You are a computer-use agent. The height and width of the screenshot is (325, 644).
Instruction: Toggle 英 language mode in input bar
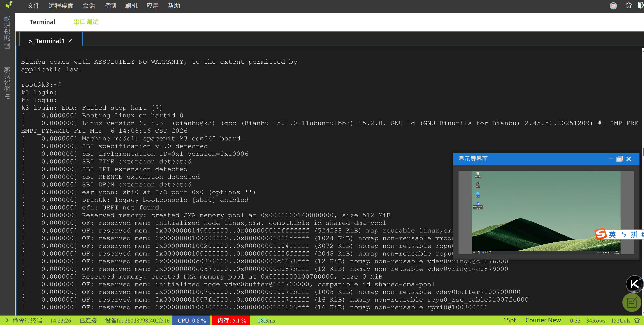612,234
